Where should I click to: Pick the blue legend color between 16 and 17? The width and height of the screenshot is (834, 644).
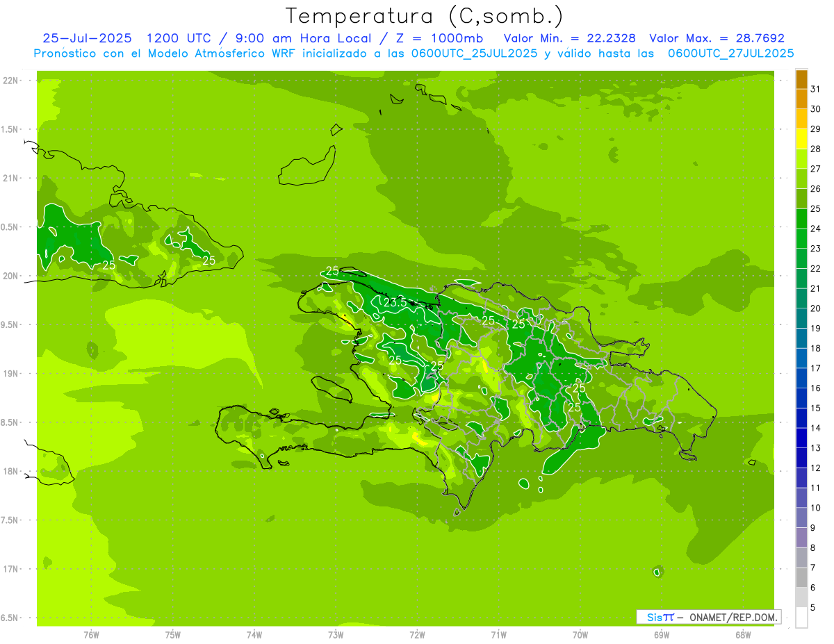[801, 378]
